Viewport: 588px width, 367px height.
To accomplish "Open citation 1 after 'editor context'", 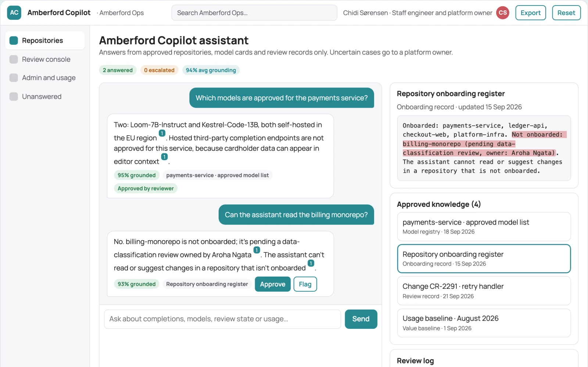I will (164, 157).
